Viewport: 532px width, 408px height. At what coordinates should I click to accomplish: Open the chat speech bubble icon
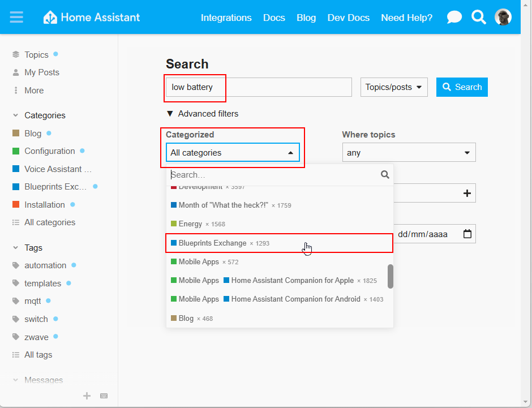pyautogui.click(x=454, y=18)
